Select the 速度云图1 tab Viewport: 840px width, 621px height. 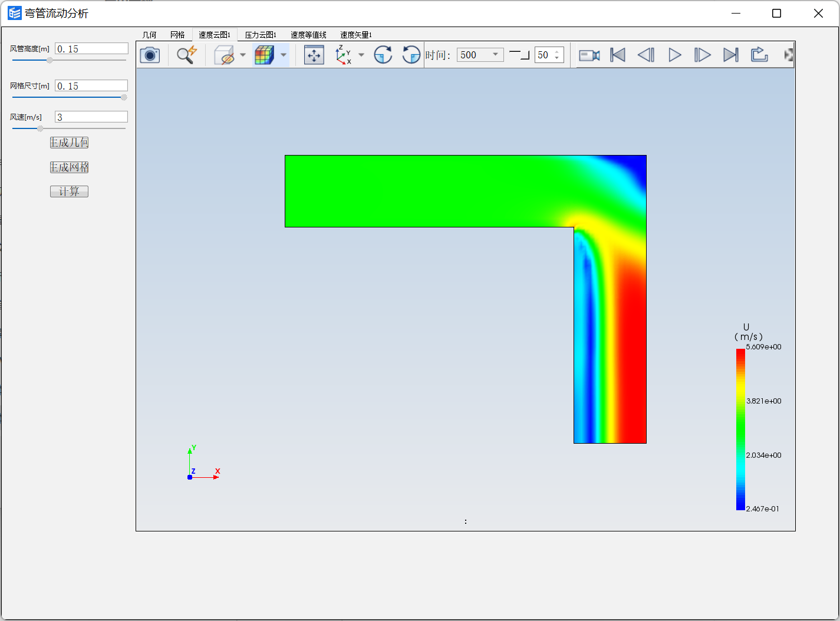[x=215, y=35]
